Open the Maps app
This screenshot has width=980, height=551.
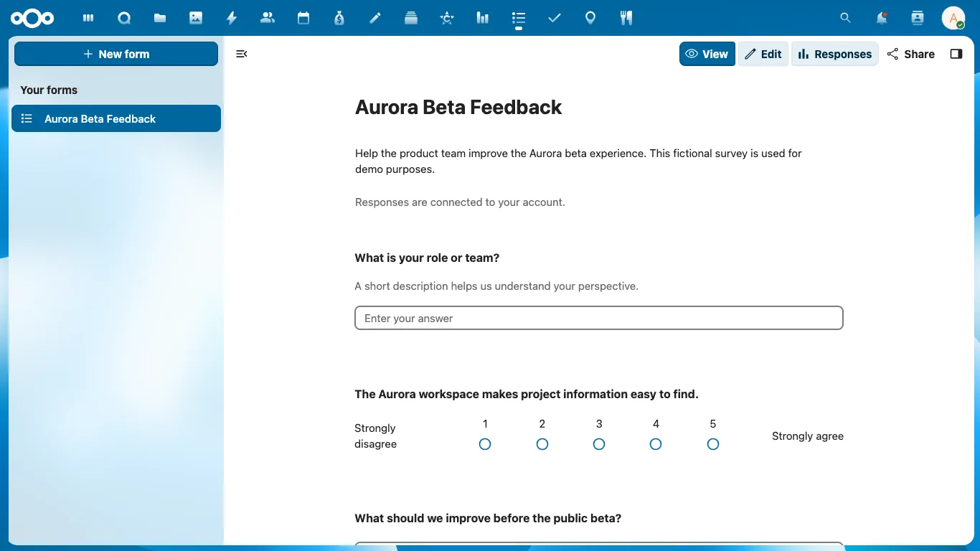click(590, 18)
